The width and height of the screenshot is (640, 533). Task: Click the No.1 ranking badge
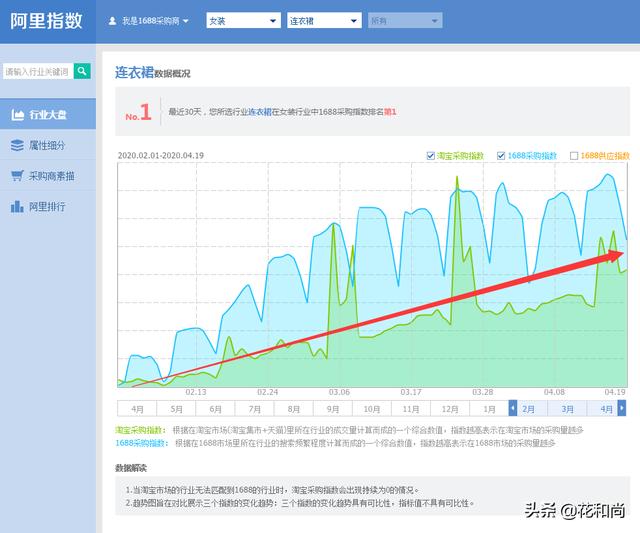pyautogui.click(x=138, y=112)
